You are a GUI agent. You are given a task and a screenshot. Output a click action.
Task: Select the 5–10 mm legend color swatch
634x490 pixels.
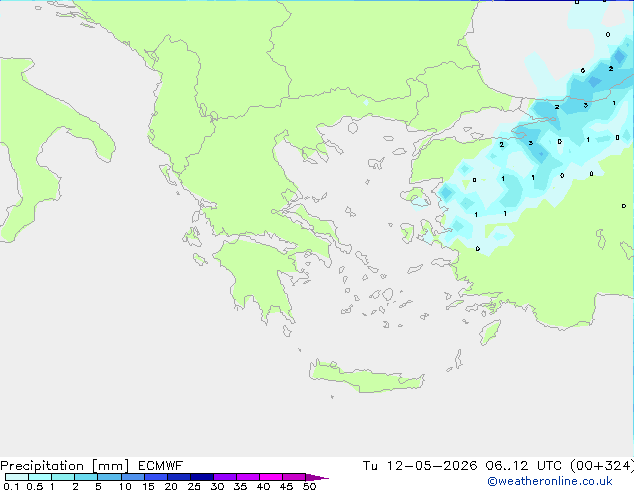coord(109,477)
